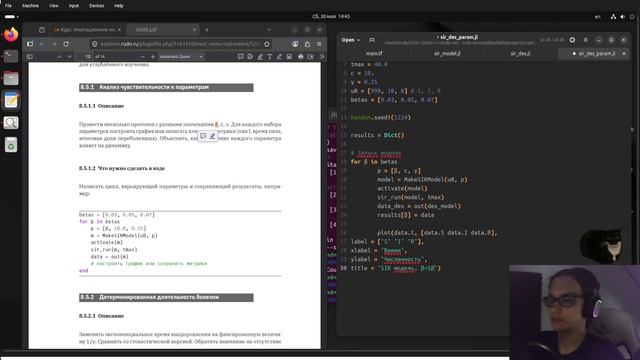Switch to the main.tf editor tab
The image size is (640, 360).
point(374,53)
